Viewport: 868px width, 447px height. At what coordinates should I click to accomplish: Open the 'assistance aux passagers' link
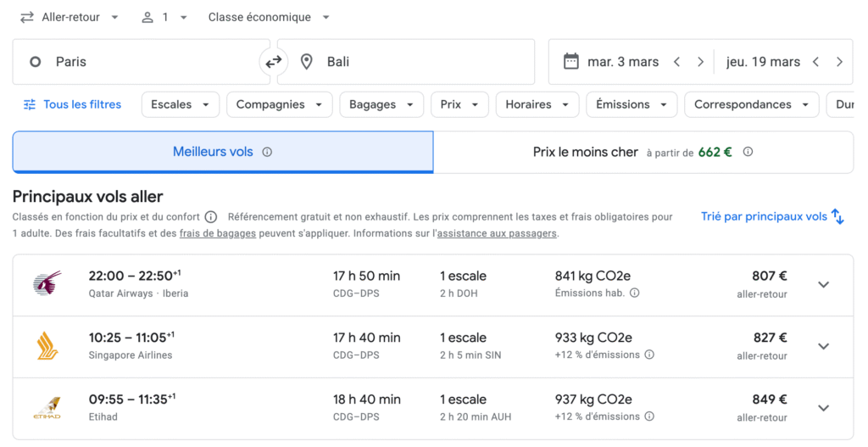point(497,233)
